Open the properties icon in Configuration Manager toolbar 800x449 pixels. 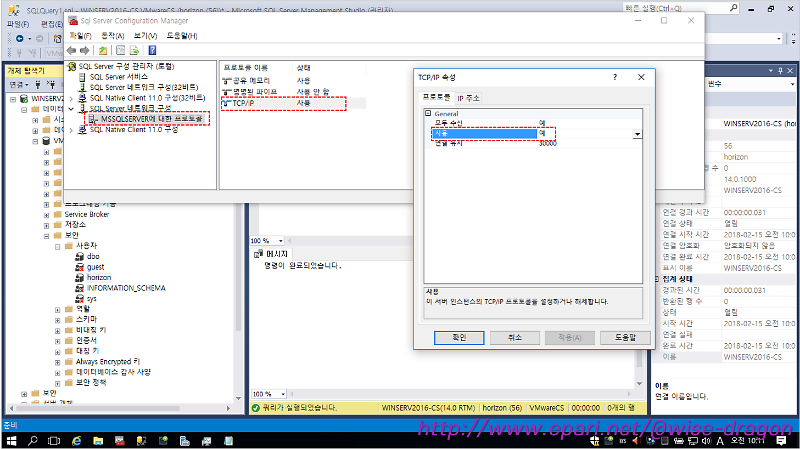[120, 51]
